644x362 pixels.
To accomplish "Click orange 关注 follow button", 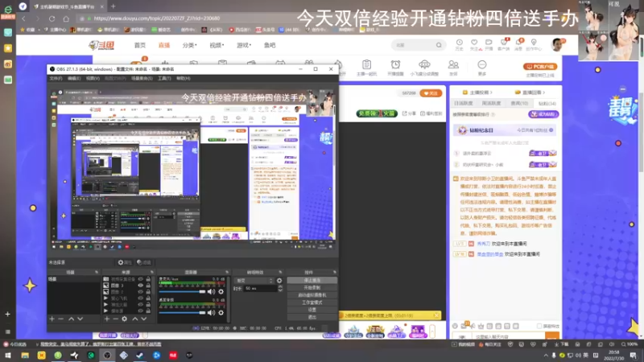I will [x=431, y=93].
